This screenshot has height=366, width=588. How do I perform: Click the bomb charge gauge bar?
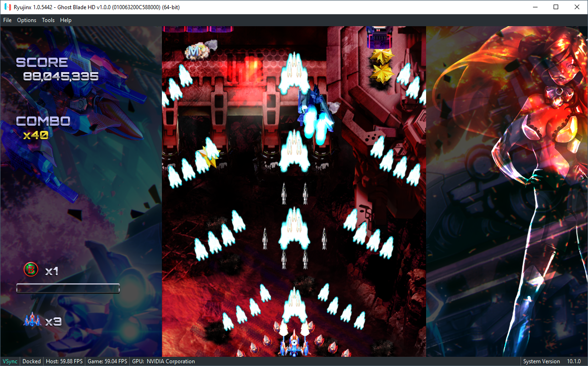68,288
